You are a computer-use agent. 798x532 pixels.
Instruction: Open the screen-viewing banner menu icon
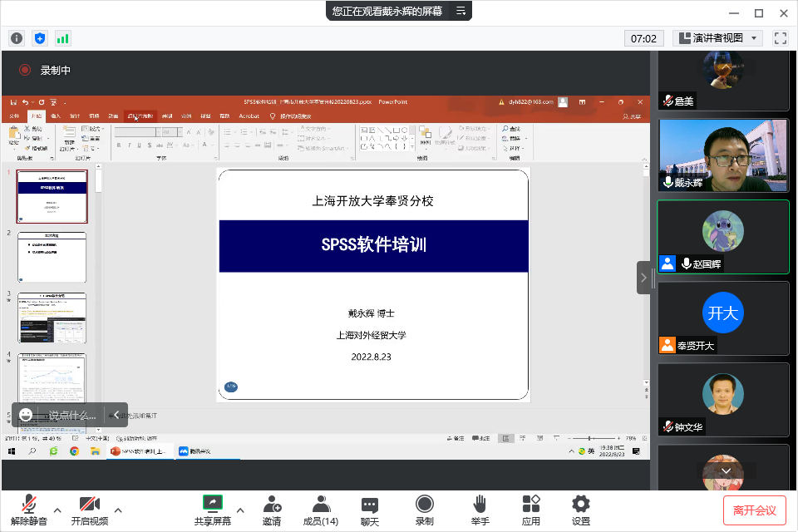pyautogui.click(x=461, y=11)
